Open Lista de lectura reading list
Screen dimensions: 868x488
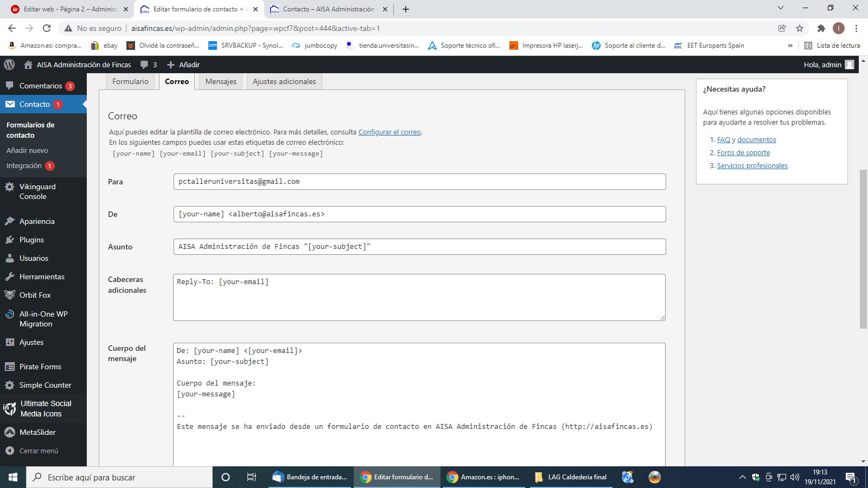[832, 46]
